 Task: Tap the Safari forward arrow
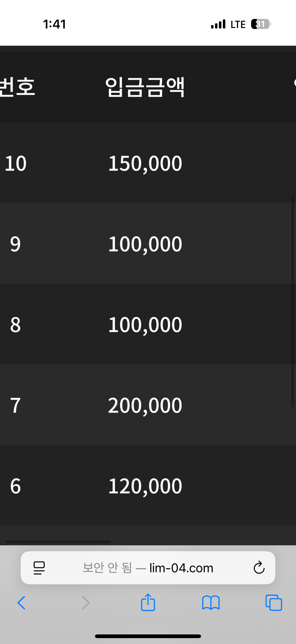(86, 602)
